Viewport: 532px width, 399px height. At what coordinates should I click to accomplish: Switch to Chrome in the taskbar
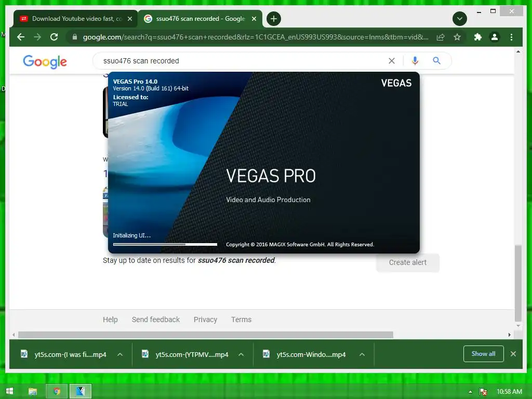(x=57, y=392)
